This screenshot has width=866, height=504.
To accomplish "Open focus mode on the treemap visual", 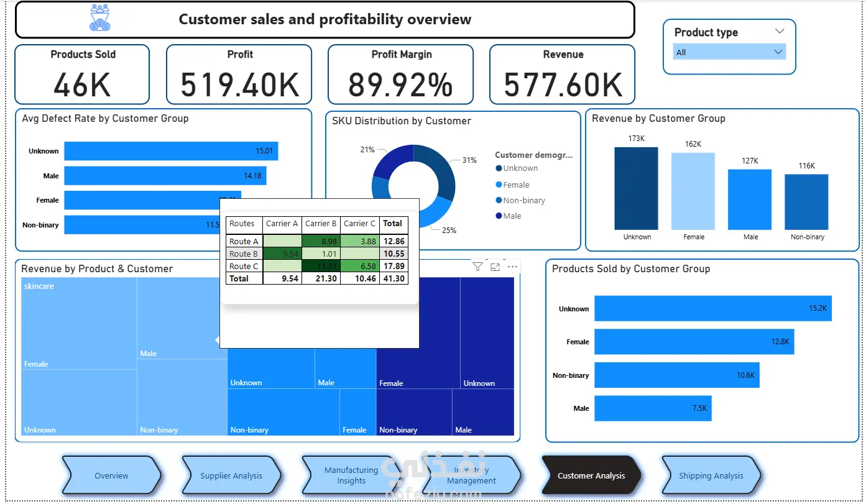I will point(495,267).
